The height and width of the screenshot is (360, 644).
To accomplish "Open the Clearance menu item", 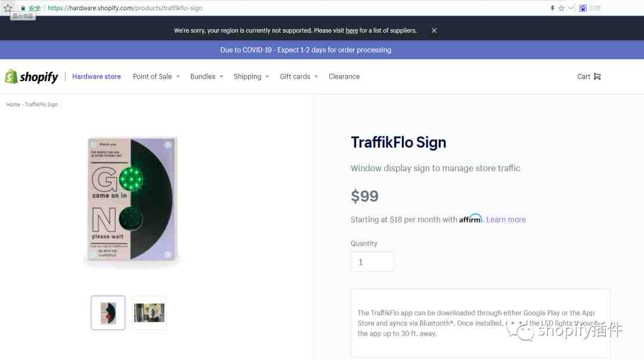I will [x=344, y=77].
